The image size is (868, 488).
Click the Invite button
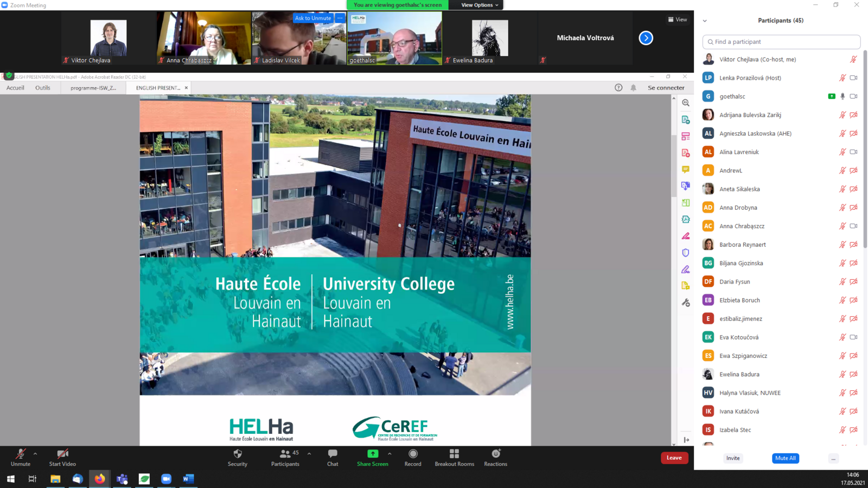coord(733,458)
